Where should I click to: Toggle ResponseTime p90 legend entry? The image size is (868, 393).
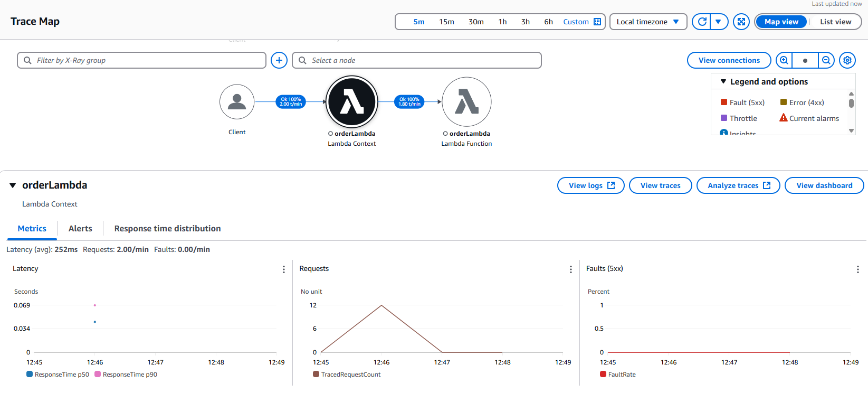[126, 375]
